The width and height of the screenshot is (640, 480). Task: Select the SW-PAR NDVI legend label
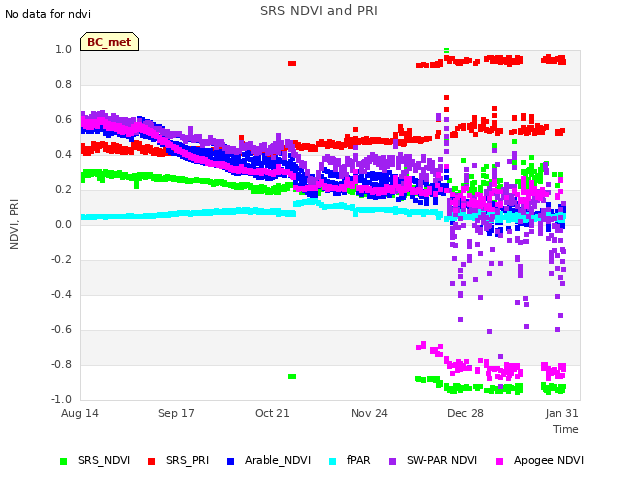[x=442, y=460]
